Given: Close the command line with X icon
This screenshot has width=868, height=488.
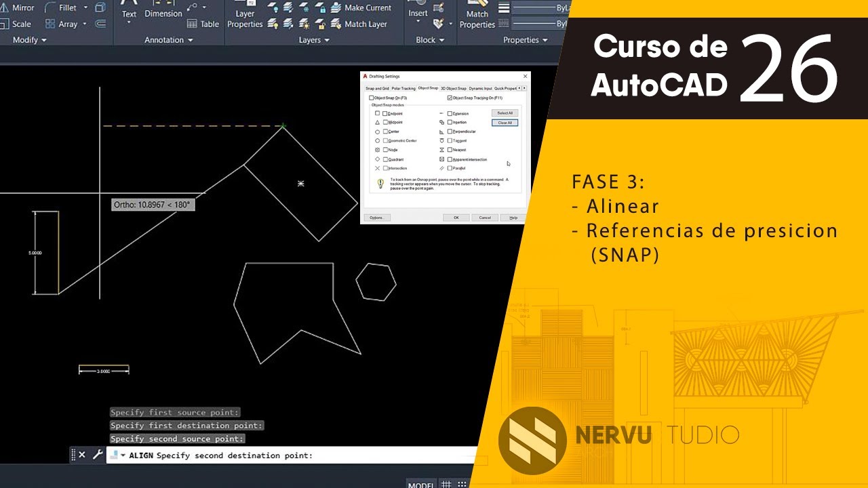Looking at the screenshot, I should [x=82, y=455].
